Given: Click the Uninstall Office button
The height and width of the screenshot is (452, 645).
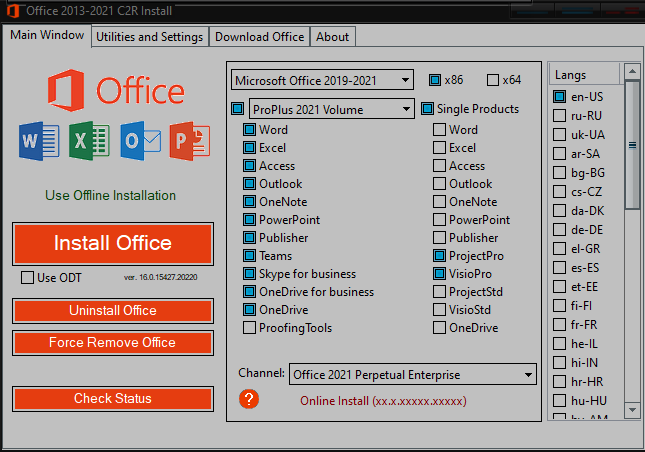Looking at the screenshot, I should pos(113,311).
